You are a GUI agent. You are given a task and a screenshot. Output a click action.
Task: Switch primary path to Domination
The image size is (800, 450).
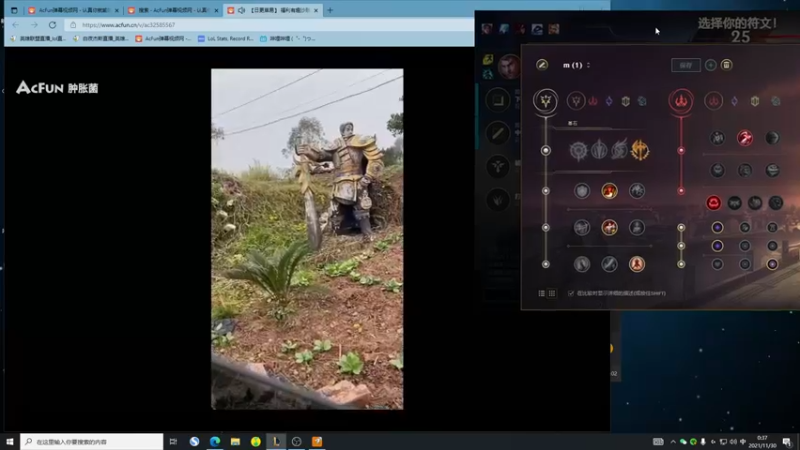point(593,101)
